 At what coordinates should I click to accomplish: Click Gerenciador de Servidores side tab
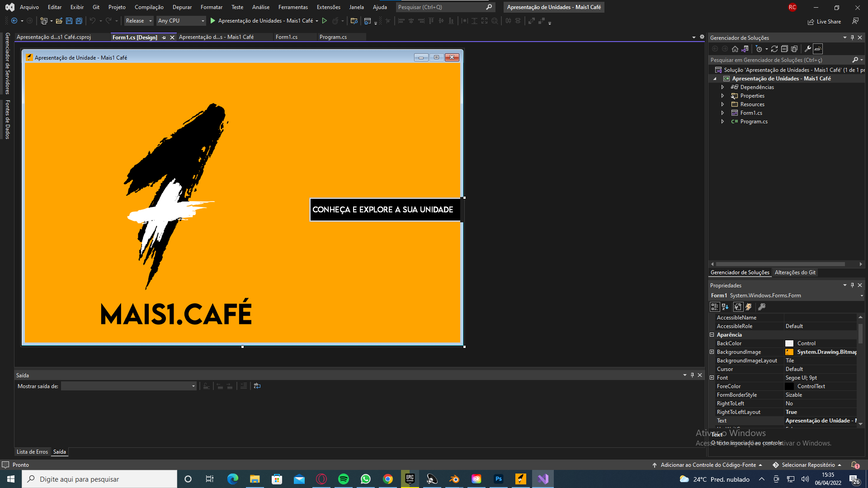(8, 63)
